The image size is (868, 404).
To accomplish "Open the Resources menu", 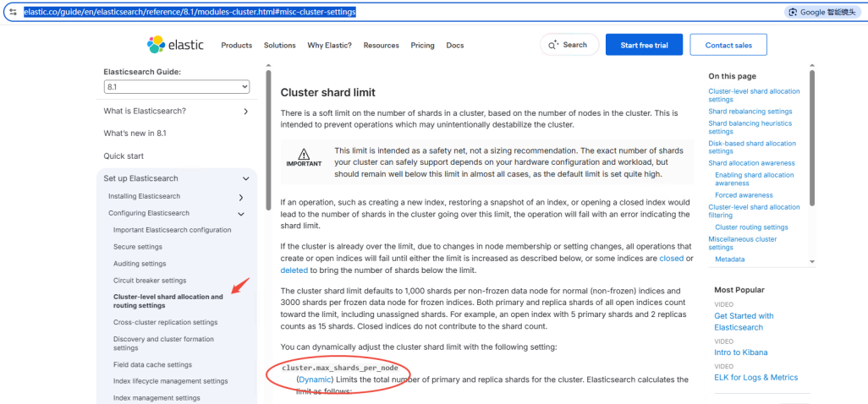I will (381, 46).
